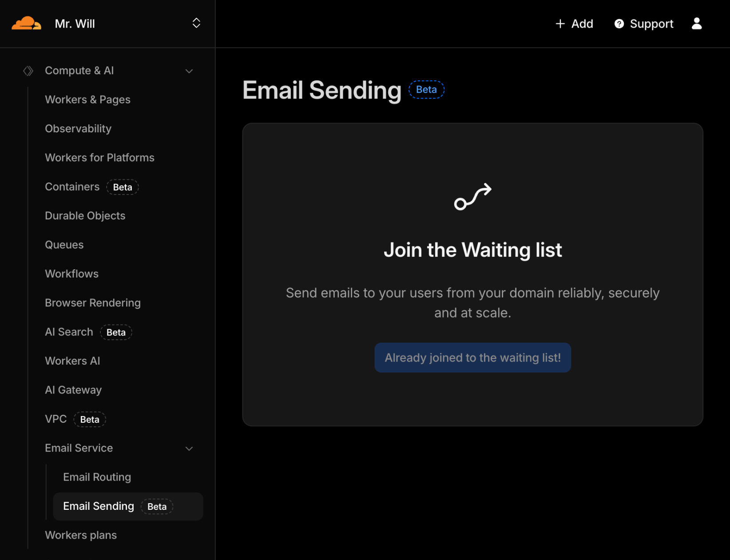Go to Observability page

78,129
